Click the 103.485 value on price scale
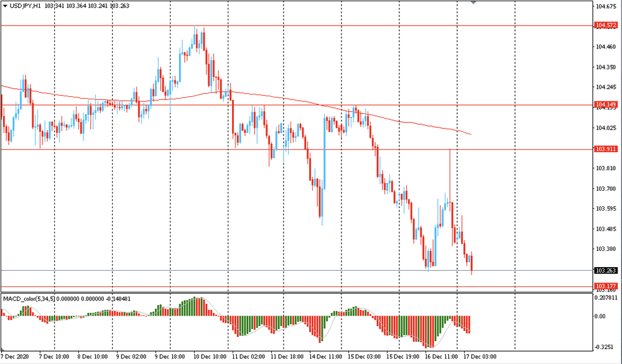Image resolution: width=622 pixels, height=364 pixels. [606, 229]
